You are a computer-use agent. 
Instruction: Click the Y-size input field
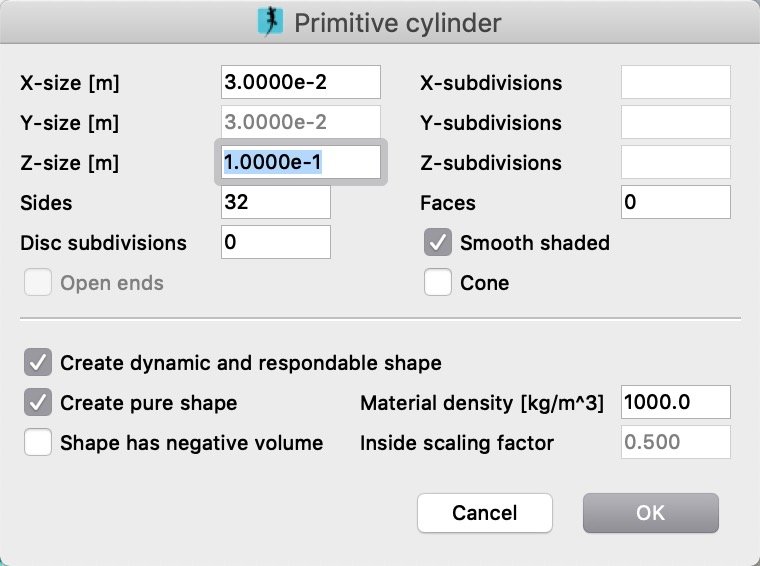pos(301,122)
